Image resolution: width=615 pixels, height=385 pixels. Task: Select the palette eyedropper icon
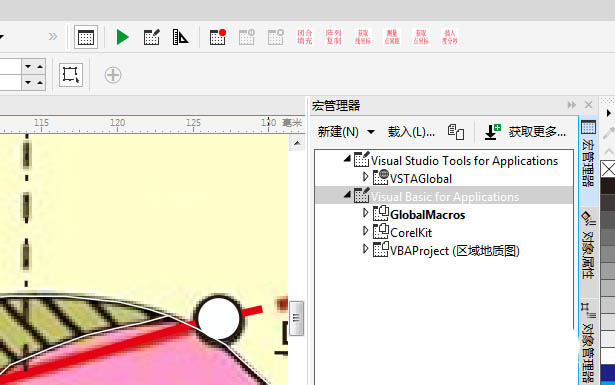pos(608,133)
